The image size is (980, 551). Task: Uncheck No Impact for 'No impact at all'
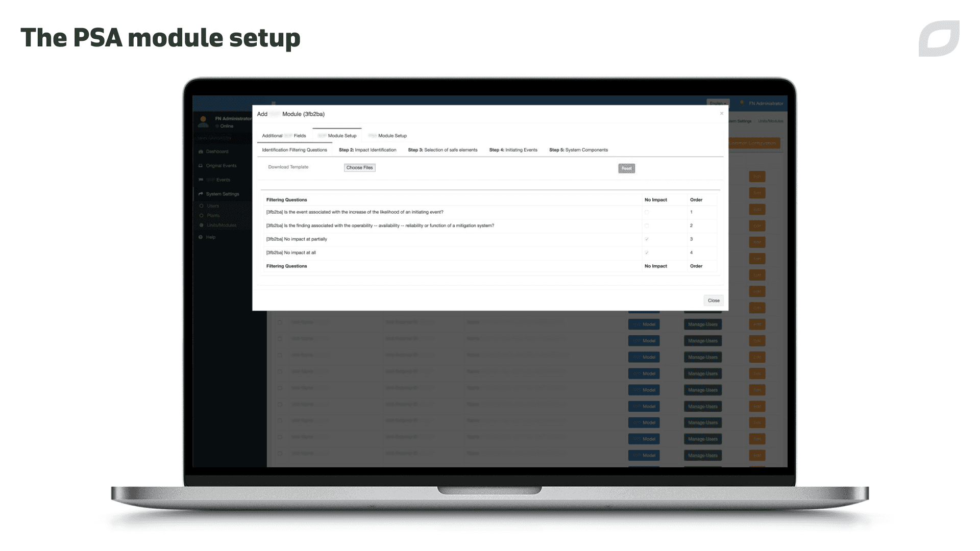click(647, 253)
